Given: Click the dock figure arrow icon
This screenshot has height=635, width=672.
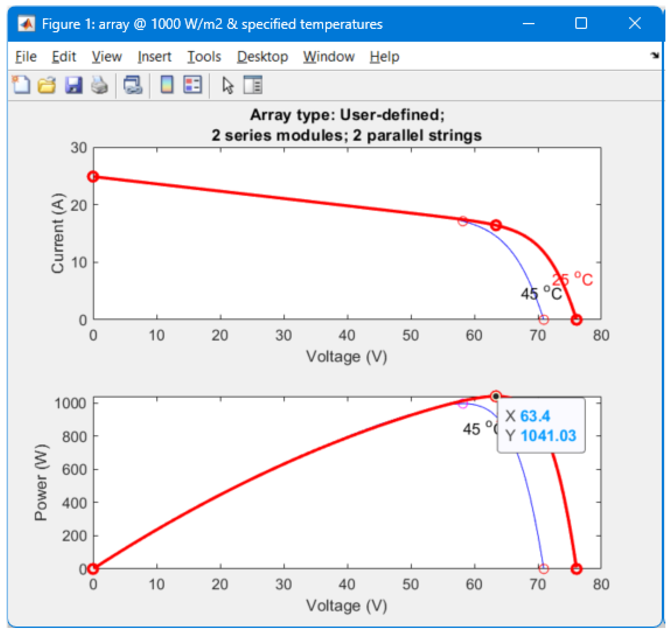Looking at the screenshot, I should point(655,55).
